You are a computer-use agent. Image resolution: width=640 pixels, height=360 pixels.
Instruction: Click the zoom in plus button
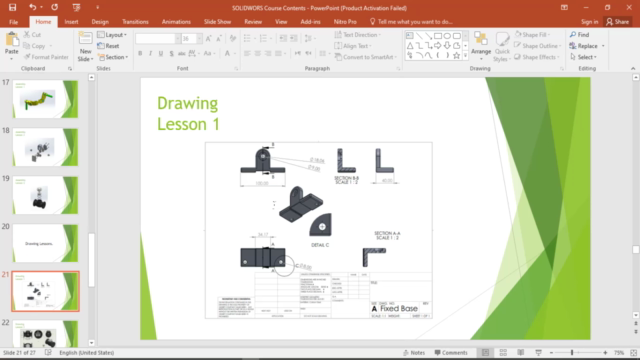click(605, 353)
